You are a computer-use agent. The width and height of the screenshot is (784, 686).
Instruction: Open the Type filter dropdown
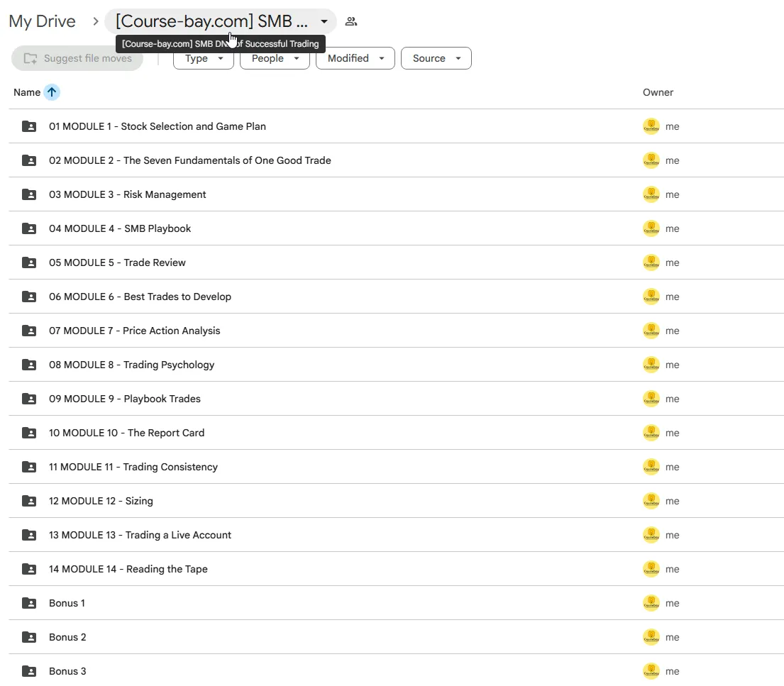tap(204, 58)
